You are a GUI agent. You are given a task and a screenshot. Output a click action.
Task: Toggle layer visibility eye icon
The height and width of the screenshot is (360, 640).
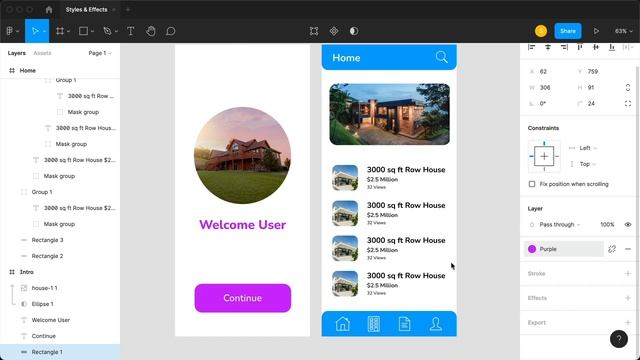click(628, 224)
